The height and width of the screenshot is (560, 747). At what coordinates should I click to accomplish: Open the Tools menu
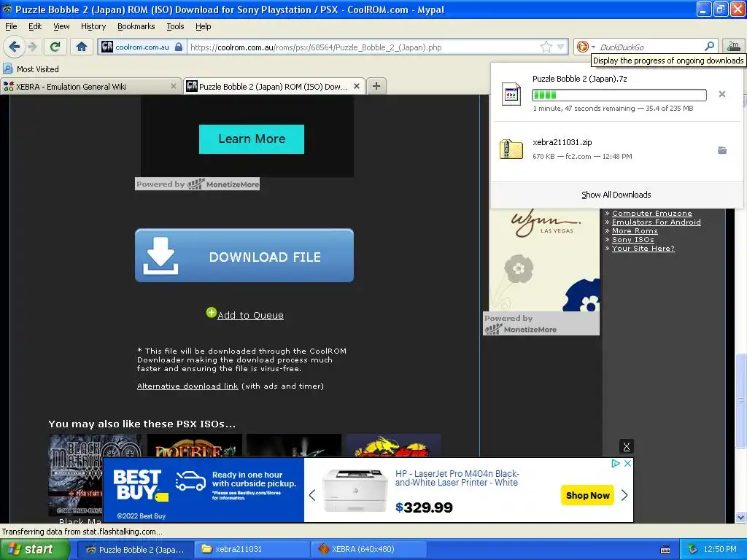tap(175, 26)
